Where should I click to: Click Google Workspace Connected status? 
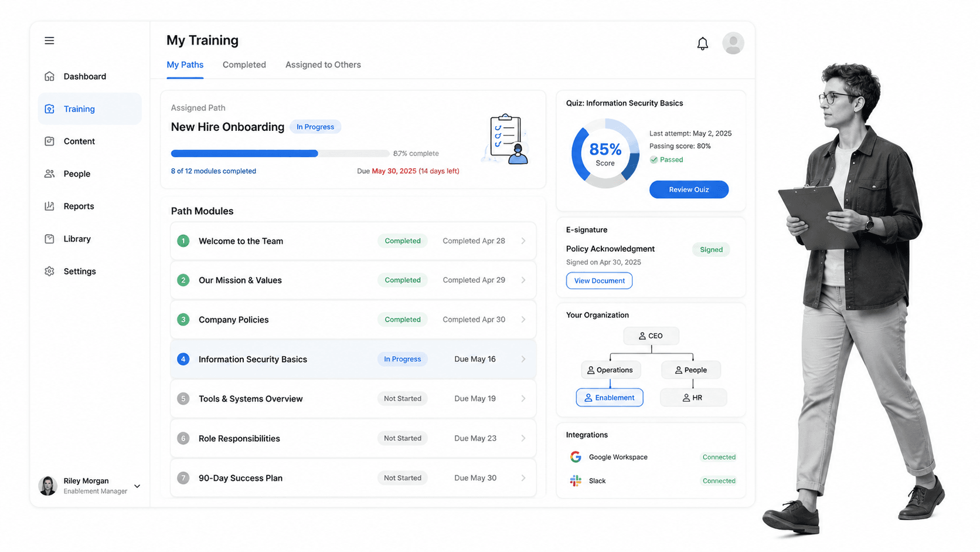(x=719, y=457)
